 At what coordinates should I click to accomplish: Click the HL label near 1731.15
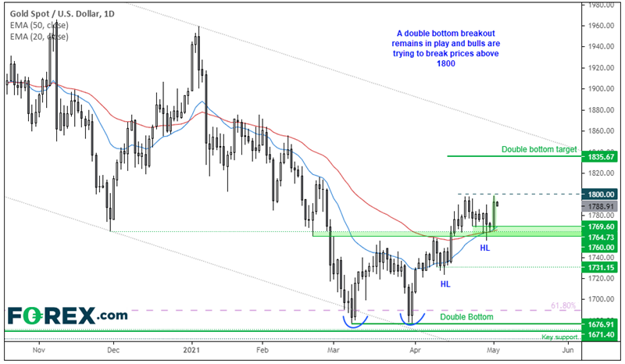click(x=445, y=284)
